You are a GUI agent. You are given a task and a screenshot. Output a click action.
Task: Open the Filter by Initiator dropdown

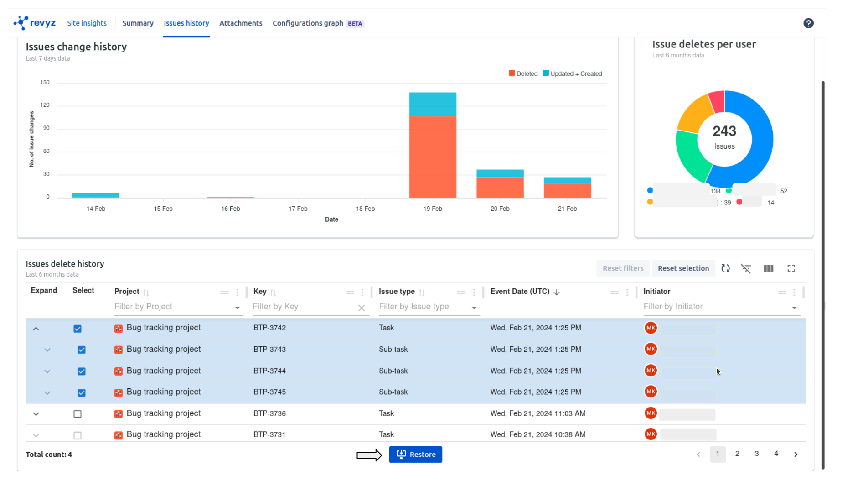pos(794,308)
